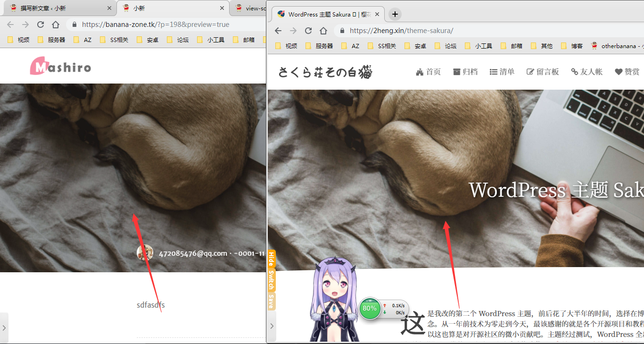
Task: Click the lock icon beside 2heng.xin URL
Action: click(x=342, y=31)
